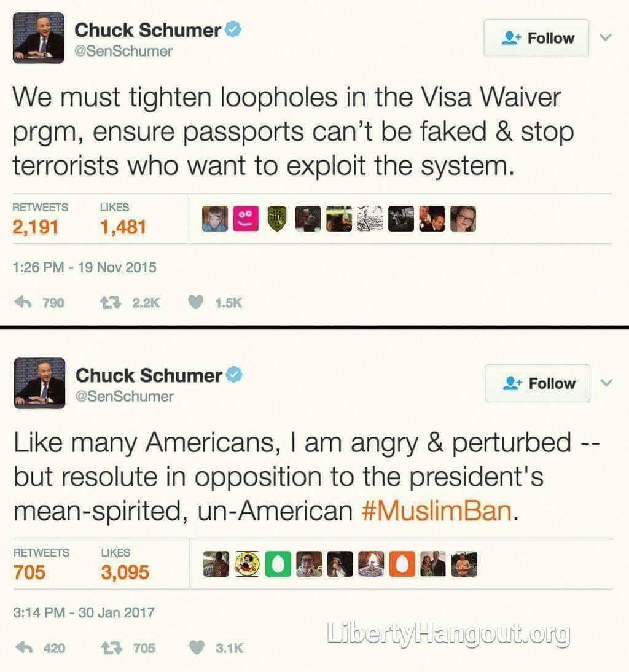Image resolution: width=629 pixels, height=672 pixels.
Task: Like the Visa Waiver tweet
Action: 195,302
